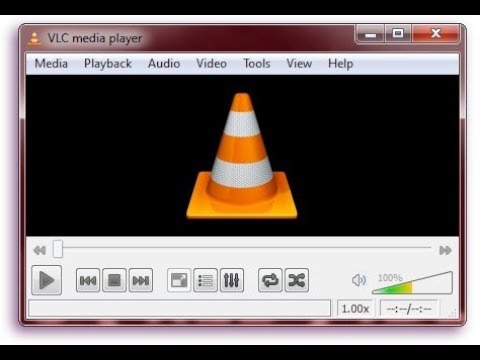Open the Help menu
Screen dimensions: 480x360
pyautogui.click(x=340, y=64)
